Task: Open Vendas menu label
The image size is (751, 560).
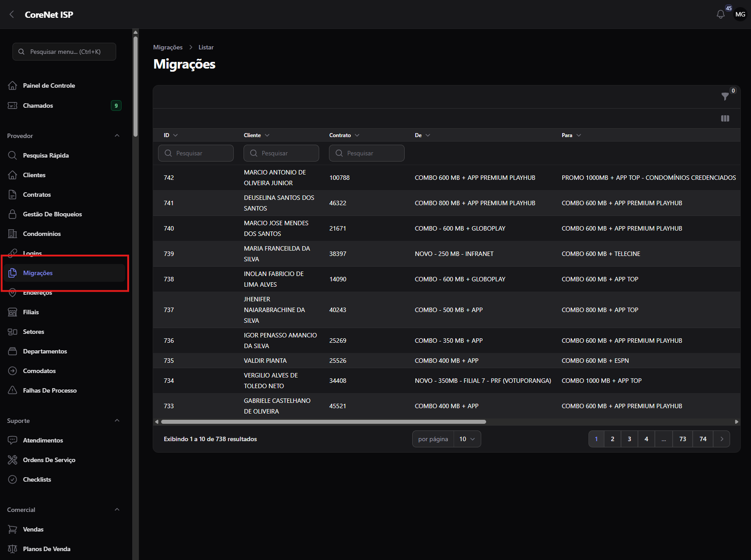Action: tap(33, 529)
